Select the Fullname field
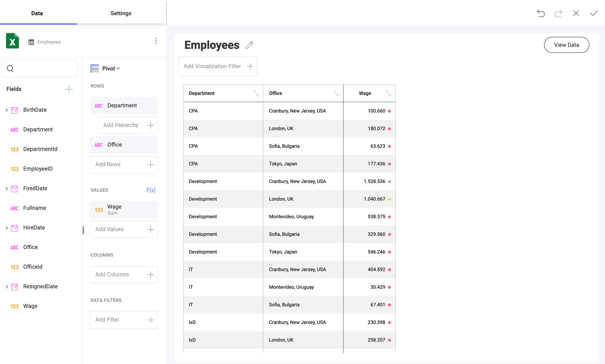The height and width of the screenshot is (364, 605). coord(34,208)
